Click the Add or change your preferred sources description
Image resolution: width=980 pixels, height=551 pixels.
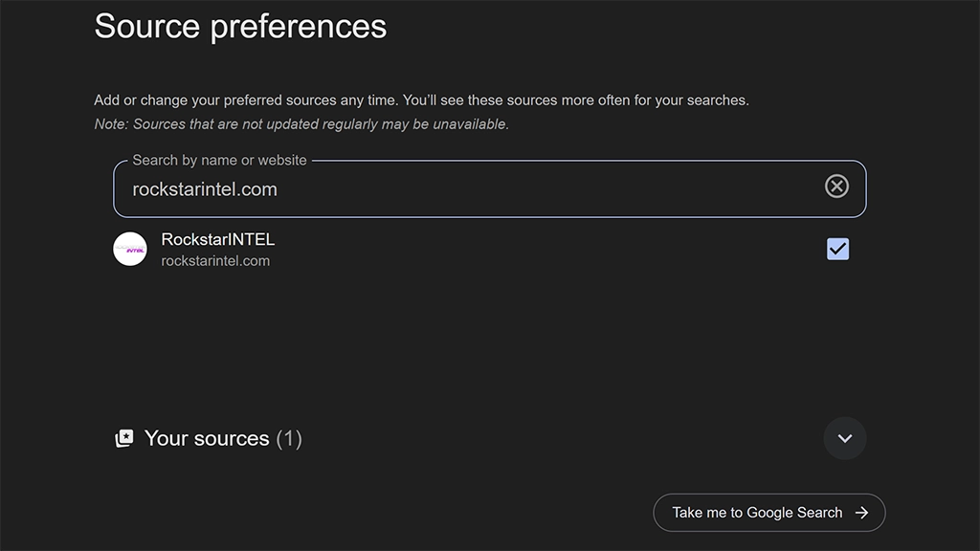tap(421, 100)
